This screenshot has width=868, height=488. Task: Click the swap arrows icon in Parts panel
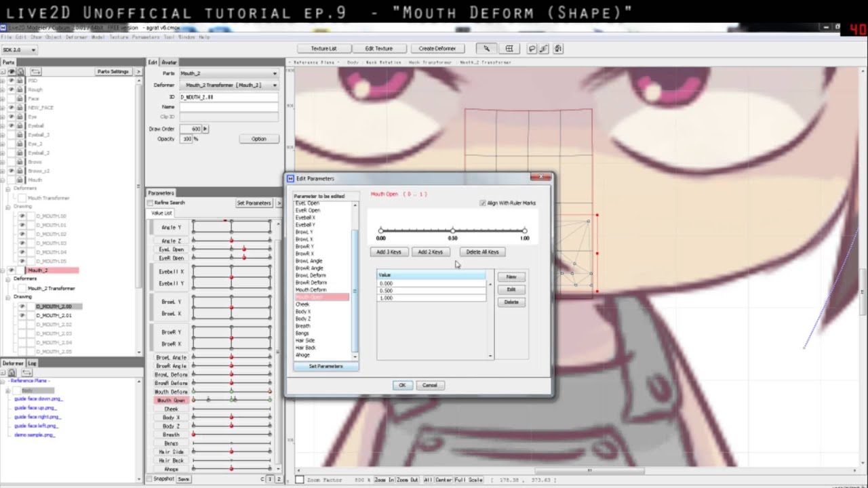[x=35, y=71]
